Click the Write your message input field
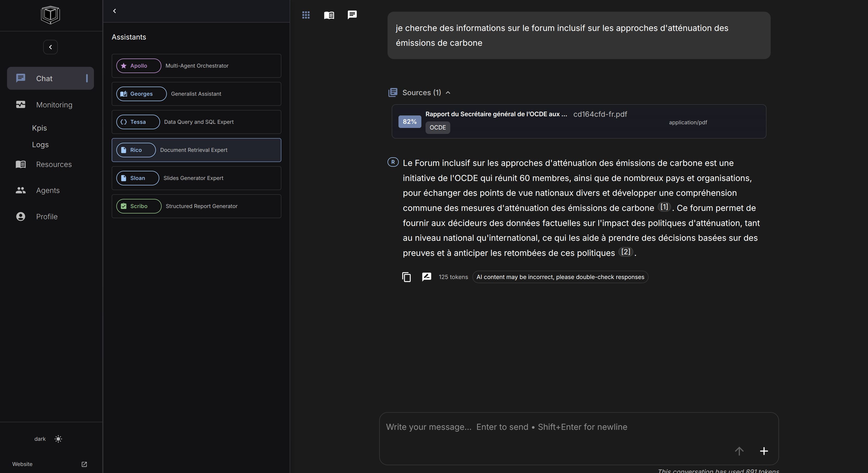 coord(556,427)
